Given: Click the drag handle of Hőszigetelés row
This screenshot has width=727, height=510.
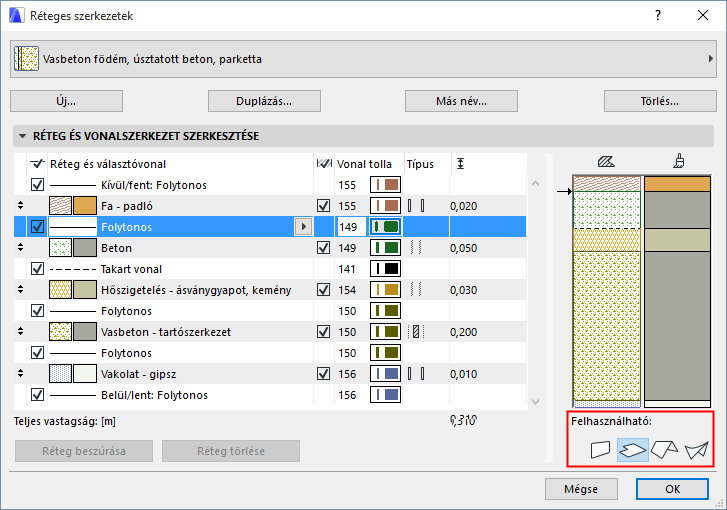Looking at the screenshot, I should pos(20,289).
